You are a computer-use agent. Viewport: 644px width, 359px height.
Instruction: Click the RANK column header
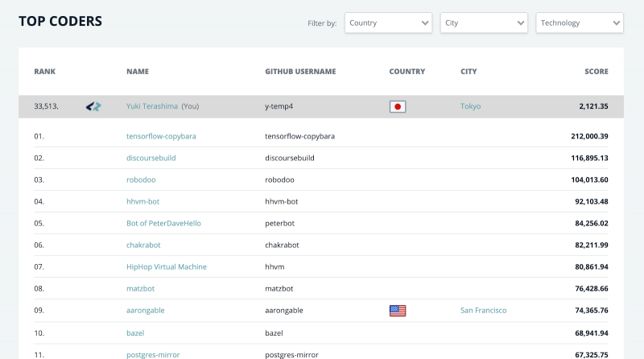(45, 72)
